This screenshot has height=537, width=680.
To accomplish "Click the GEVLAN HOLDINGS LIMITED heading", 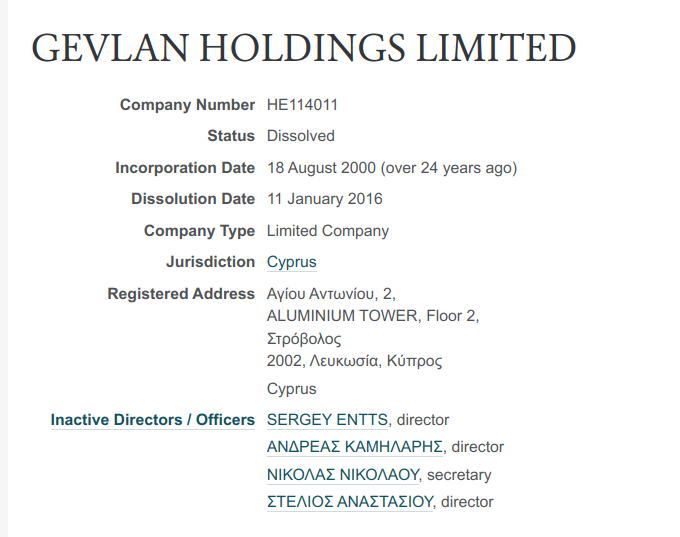I will (304, 48).
